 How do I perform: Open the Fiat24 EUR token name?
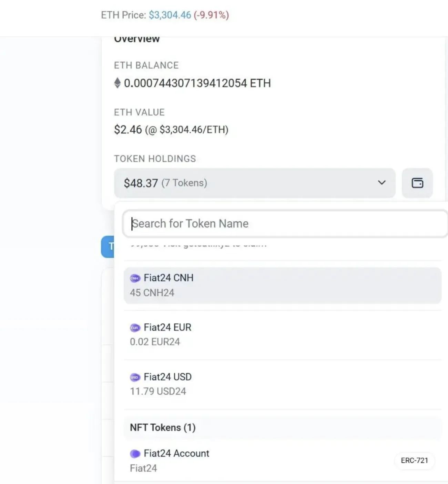click(167, 327)
